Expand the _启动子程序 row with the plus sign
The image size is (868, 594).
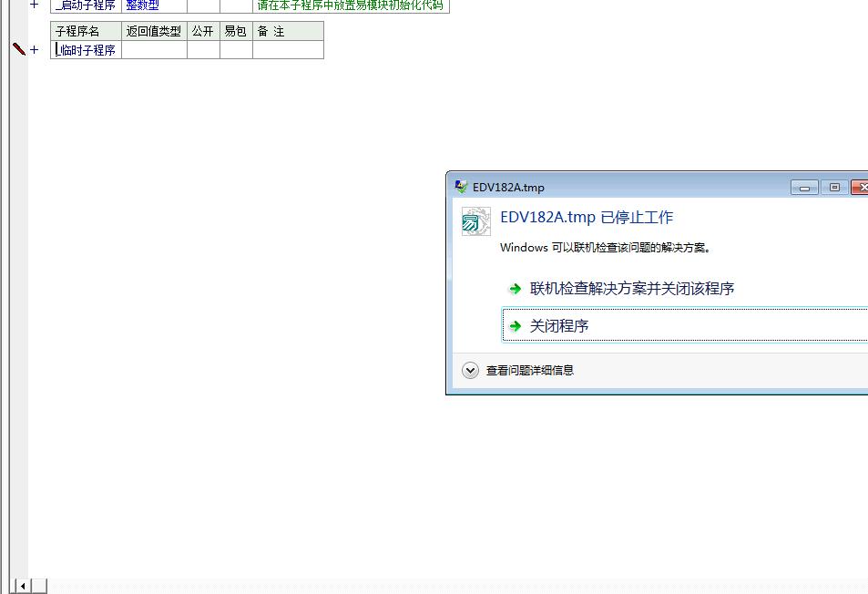35,5
